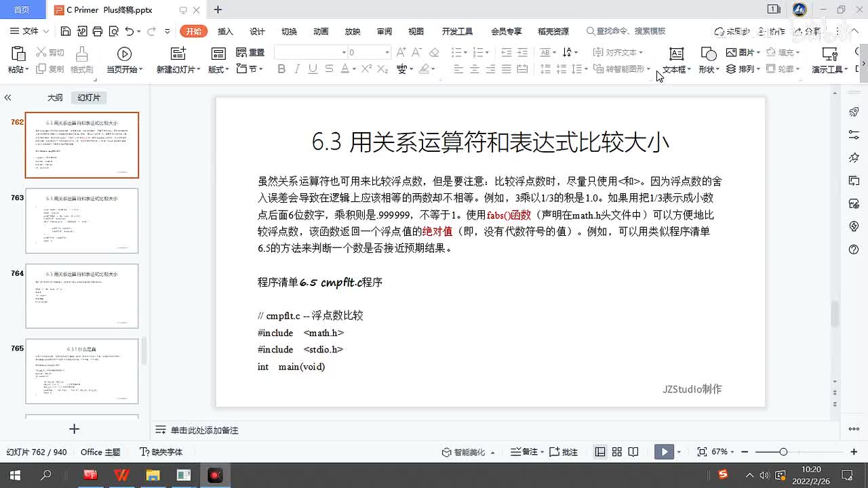
Task: Open File Explorer from taskbar
Action: [x=153, y=475]
